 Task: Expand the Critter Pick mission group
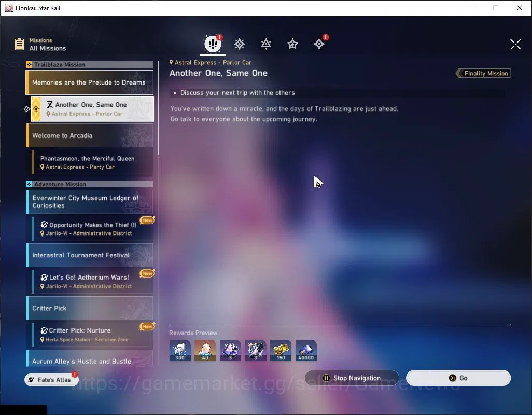[x=90, y=308]
